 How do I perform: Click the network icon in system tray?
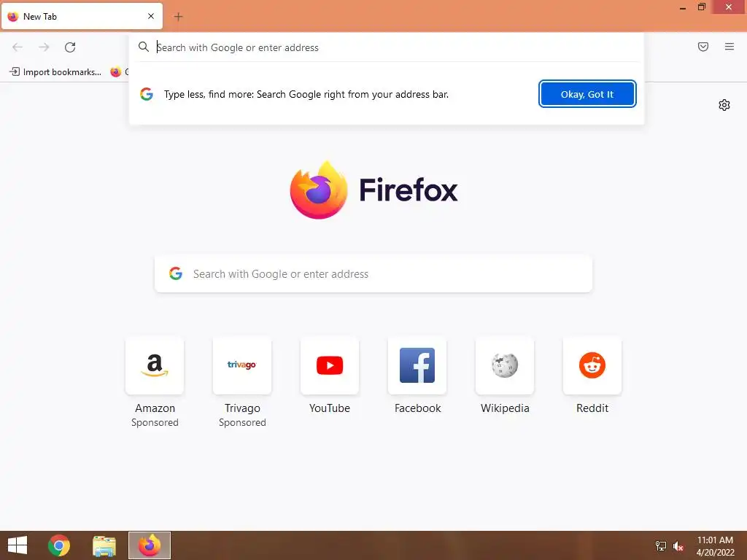[x=660, y=546]
